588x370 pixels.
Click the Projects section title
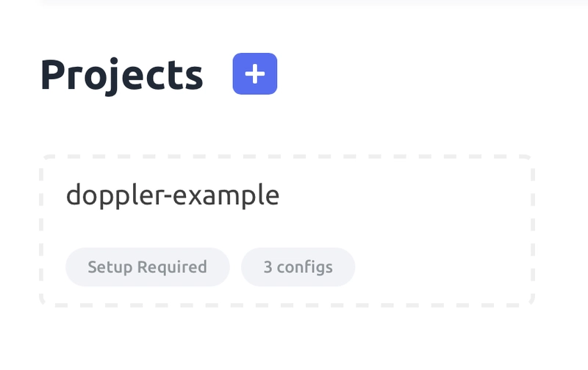pyautogui.click(x=122, y=76)
